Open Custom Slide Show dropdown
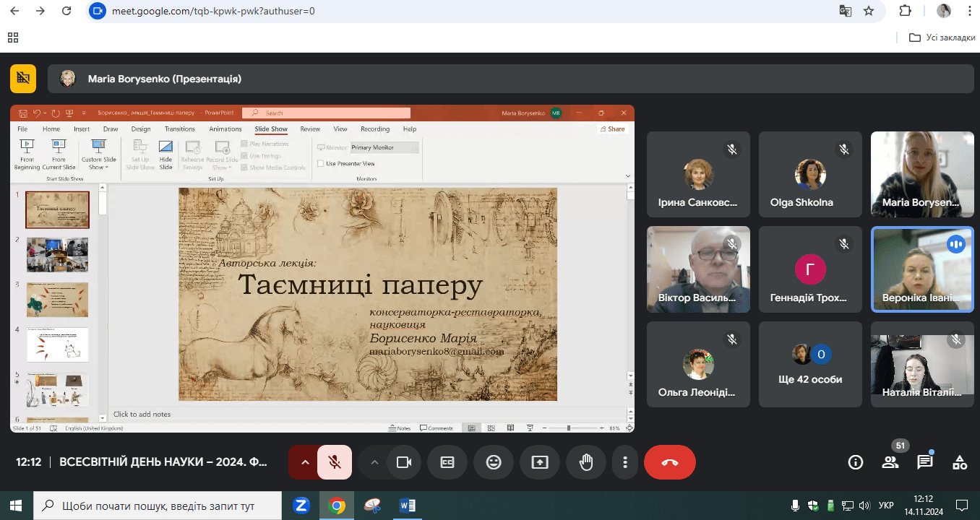 [x=99, y=155]
